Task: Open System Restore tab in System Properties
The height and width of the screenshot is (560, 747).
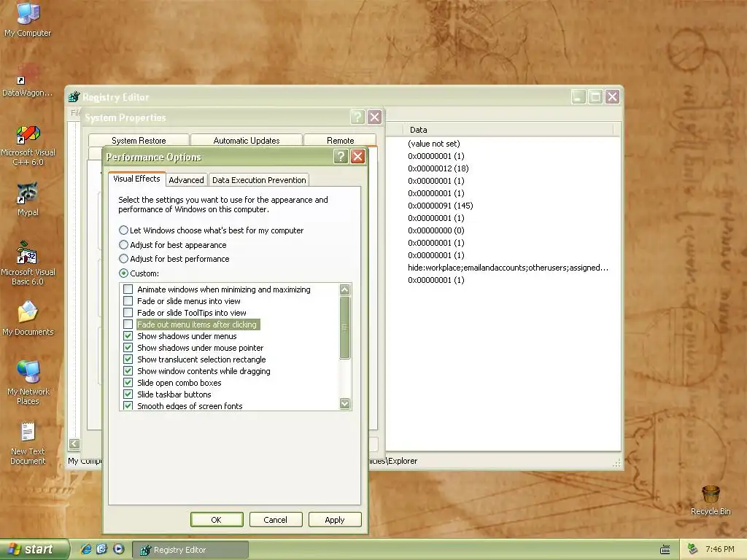Action: pyautogui.click(x=139, y=141)
